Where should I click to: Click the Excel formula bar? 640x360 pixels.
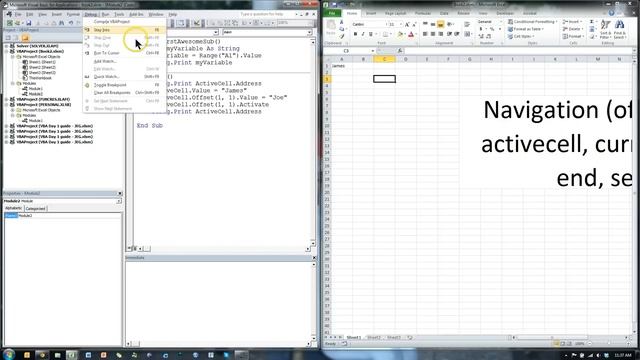[x=518, y=51]
